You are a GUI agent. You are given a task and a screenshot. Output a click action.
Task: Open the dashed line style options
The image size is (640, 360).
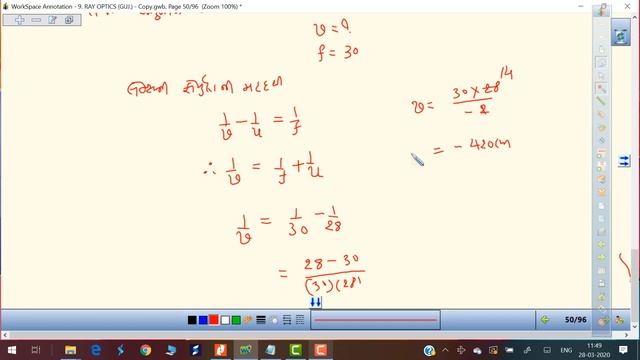point(300,320)
